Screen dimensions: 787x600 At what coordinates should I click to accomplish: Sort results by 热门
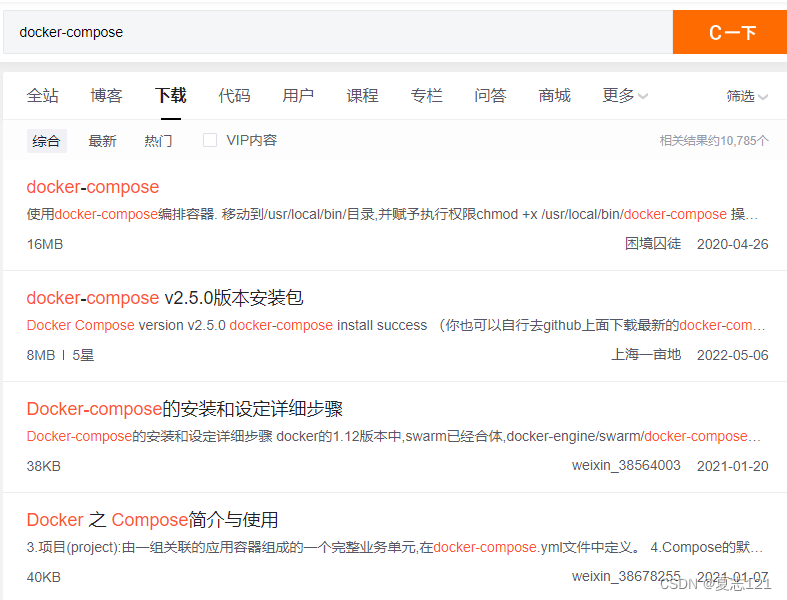point(158,141)
